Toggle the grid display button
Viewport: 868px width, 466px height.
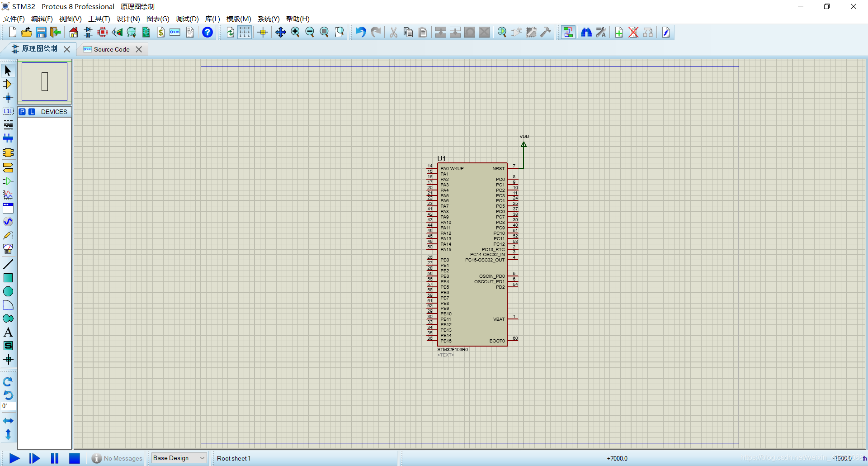pos(245,32)
